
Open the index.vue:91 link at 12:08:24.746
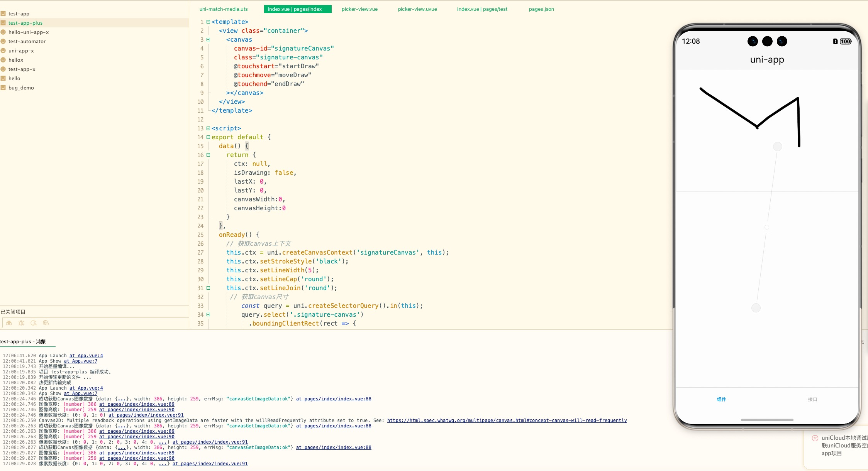tap(146, 415)
